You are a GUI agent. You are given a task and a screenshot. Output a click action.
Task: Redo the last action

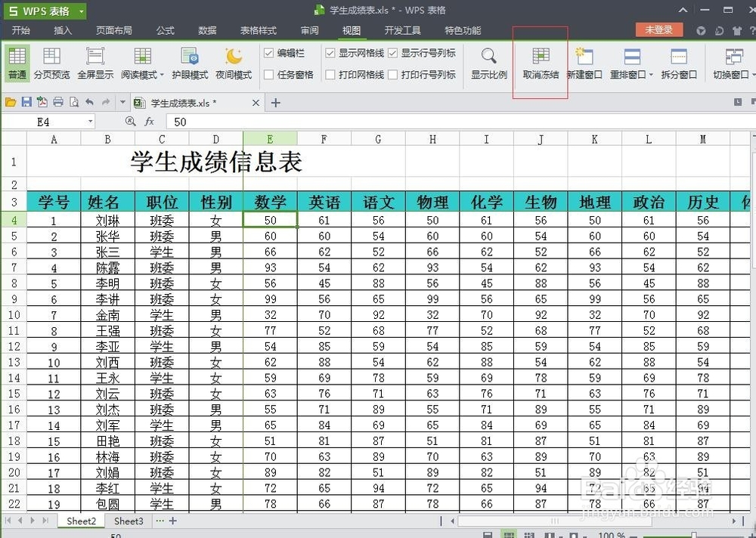point(106,102)
